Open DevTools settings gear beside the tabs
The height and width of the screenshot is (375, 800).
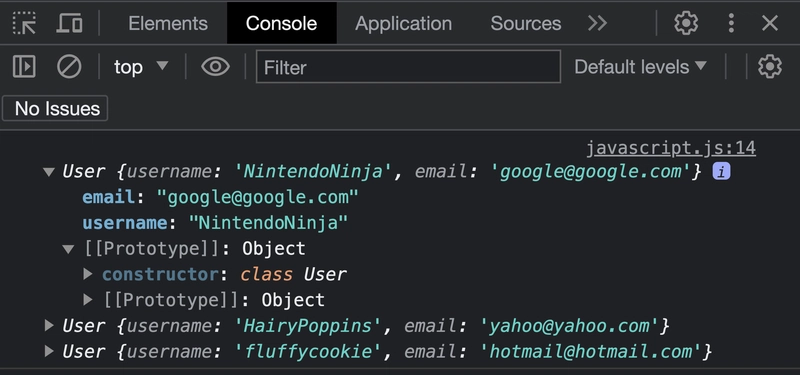point(686,23)
